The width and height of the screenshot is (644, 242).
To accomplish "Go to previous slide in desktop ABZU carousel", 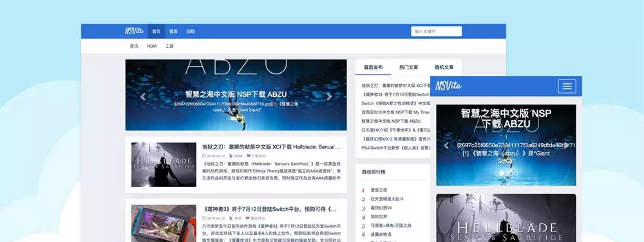I will coord(143,97).
